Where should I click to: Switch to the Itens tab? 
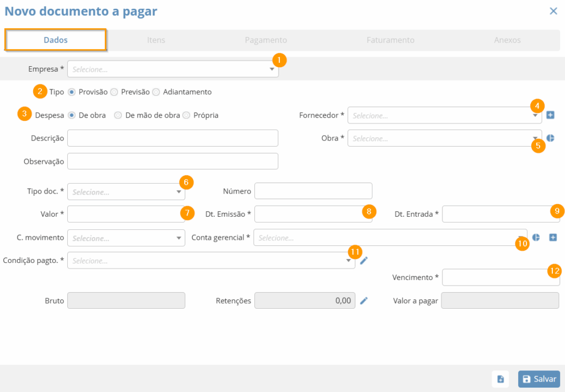pos(156,40)
